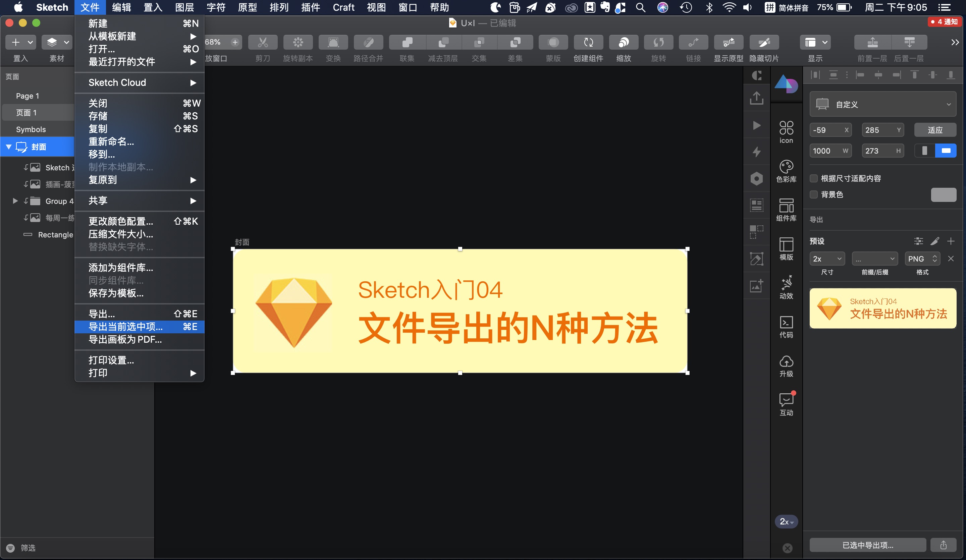Click the Show Prototyping (显示原型) icon

click(729, 43)
